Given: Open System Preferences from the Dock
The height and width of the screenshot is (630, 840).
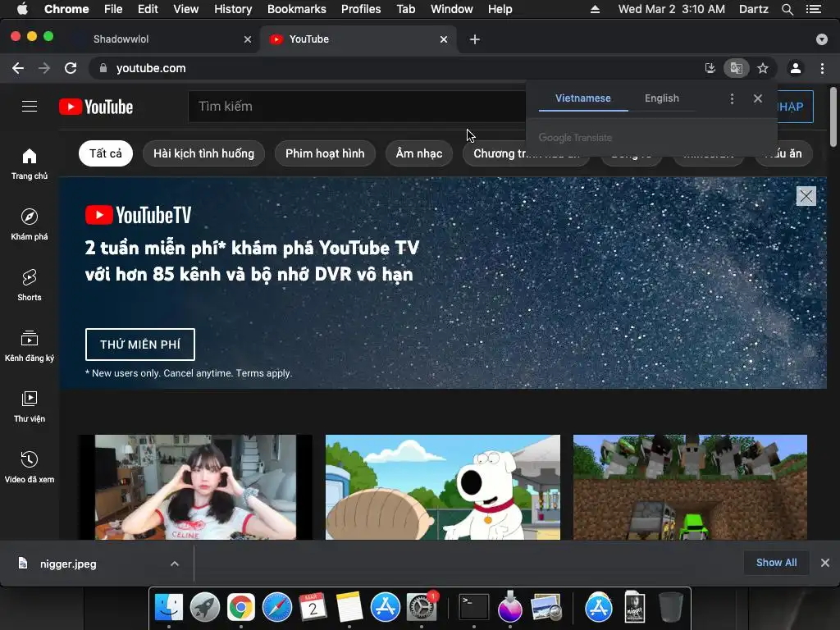Looking at the screenshot, I should click(x=422, y=607).
